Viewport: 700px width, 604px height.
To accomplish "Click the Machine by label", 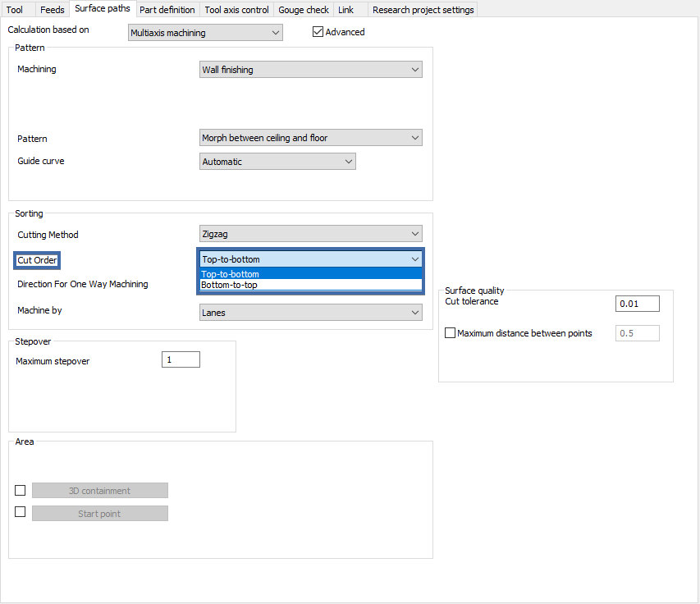I will click(x=39, y=310).
